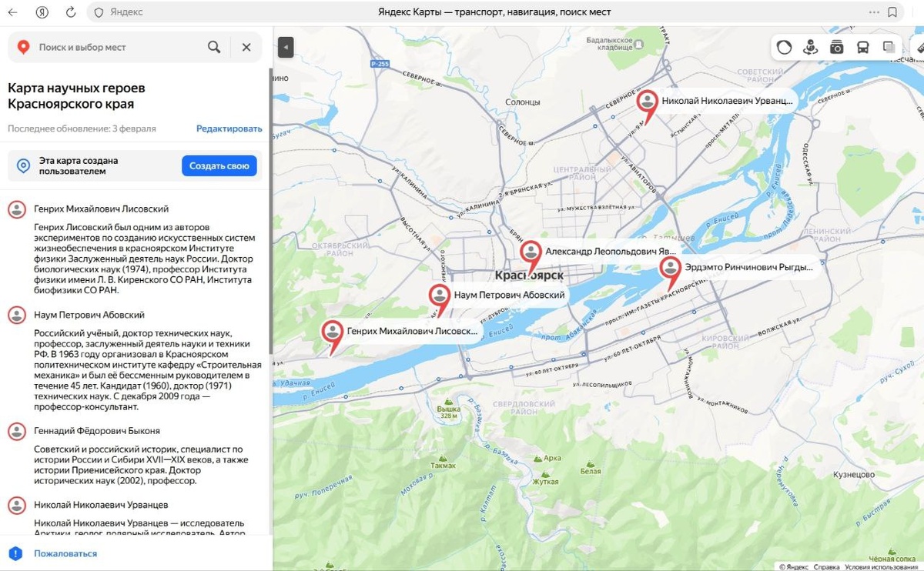Click map label Николай Николаевич Урванц...
This screenshot has height=571, width=924.
tap(727, 101)
